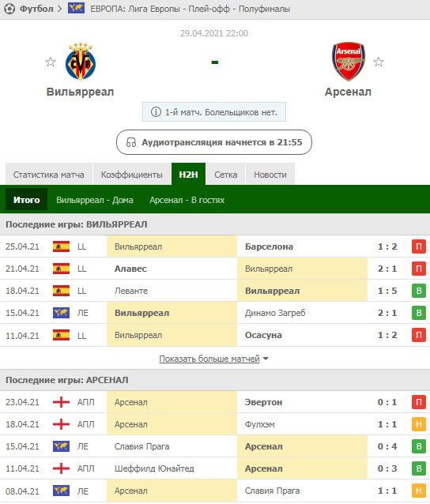Toggle favorite star next to Villarreal
The height and width of the screenshot is (504, 430).
click(x=51, y=62)
